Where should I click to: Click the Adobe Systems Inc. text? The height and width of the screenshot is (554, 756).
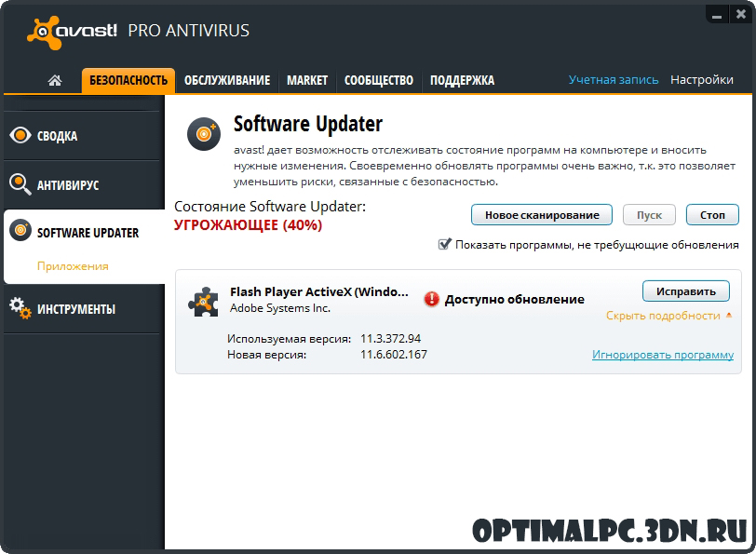pos(280,308)
